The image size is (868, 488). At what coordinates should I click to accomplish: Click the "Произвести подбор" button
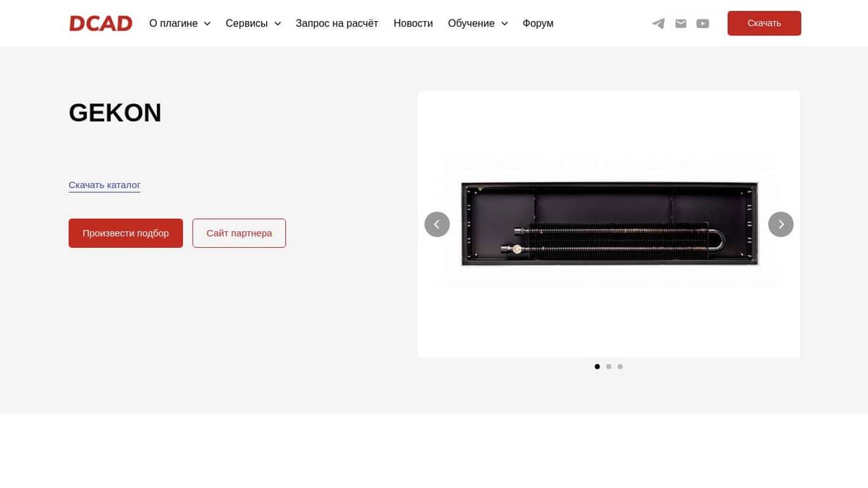click(x=126, y=233)
